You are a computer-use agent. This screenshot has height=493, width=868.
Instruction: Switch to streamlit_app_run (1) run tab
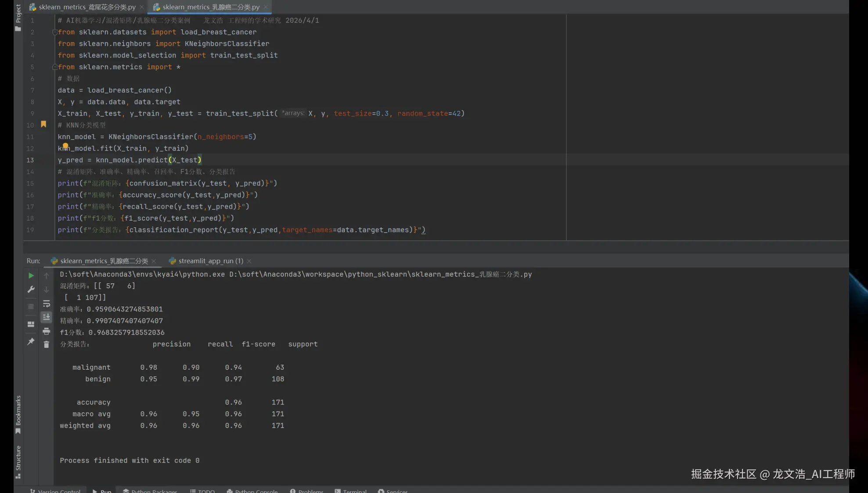[210, 261]
